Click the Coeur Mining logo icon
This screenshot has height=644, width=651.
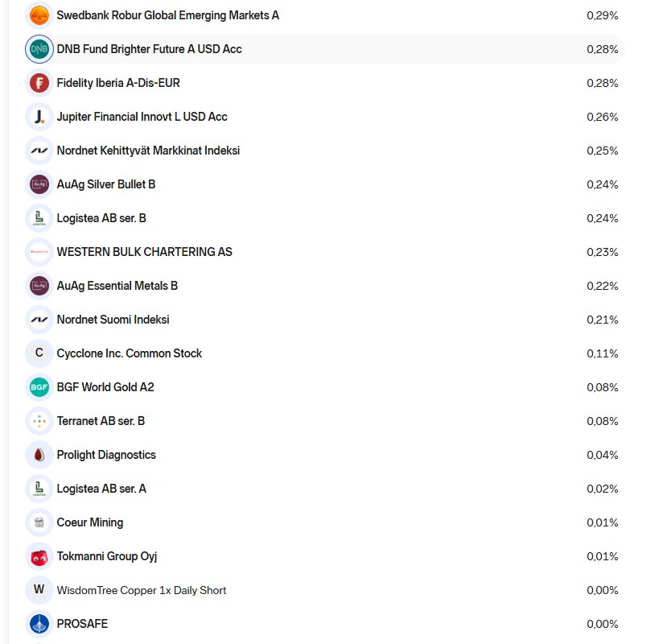[39, 522]
